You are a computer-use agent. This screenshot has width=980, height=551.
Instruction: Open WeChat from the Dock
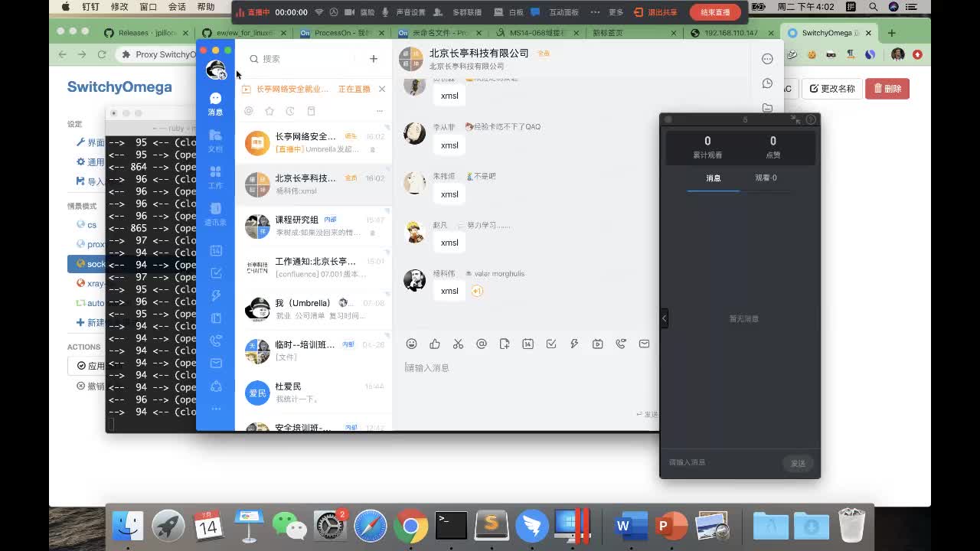point(289,526)
